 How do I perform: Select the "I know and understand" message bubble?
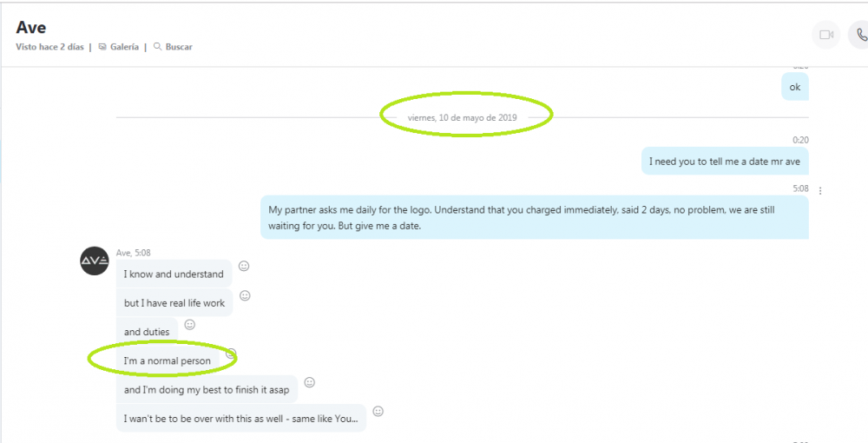pos(174,274)
